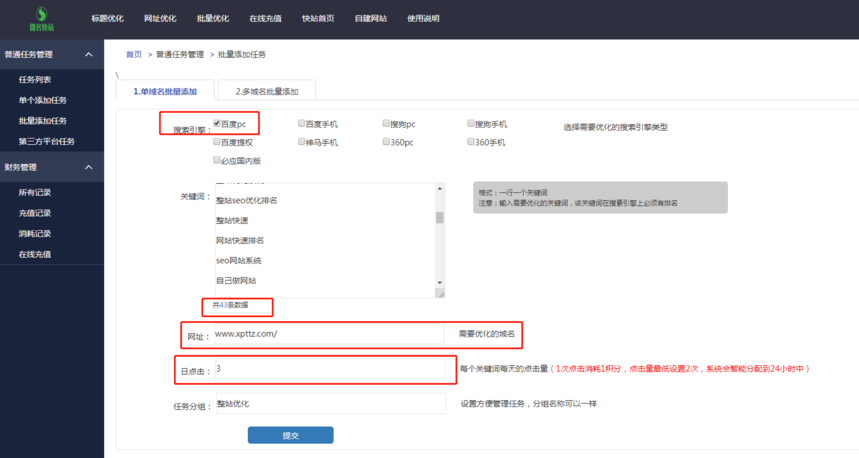The image size is (859, 458).
Task: Open the 批量优化 menu
Action: tap(213, 19)
